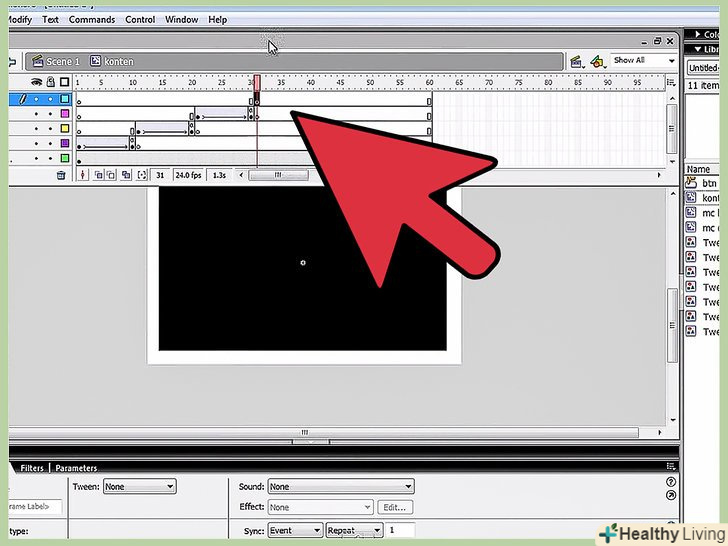Click the Name column header in Library
The width and height of the screenshot is (728, 546).
pyautogui.click(x=702, y=169)
